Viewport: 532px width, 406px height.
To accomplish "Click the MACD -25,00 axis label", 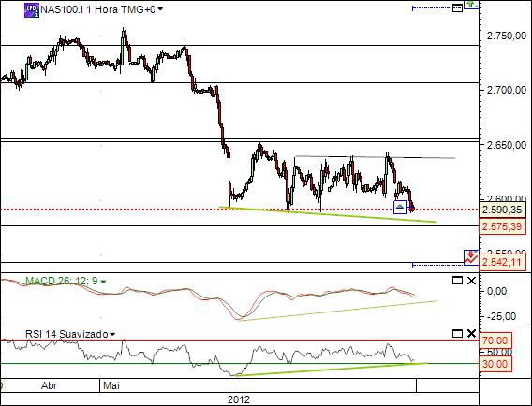I will pos(502,316).
